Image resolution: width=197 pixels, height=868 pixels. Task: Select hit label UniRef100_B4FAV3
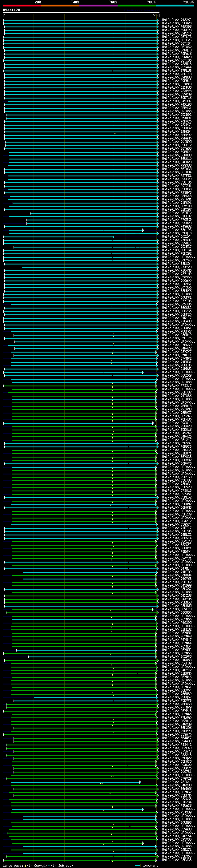(x=177, y=162)
